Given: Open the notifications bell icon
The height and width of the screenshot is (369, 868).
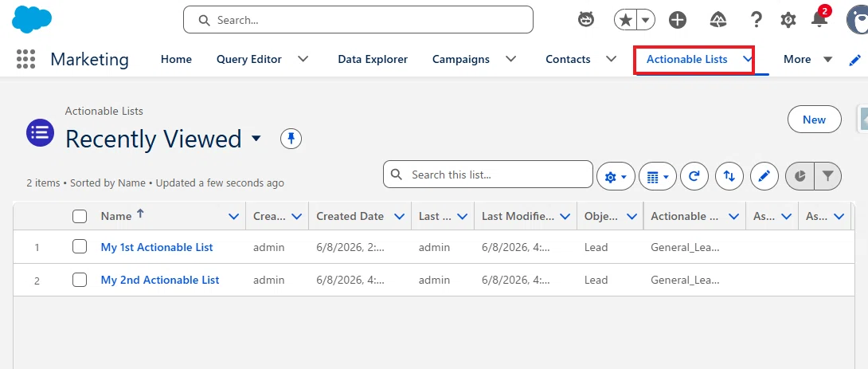Looking at the screenshot, I should point(819,19).
